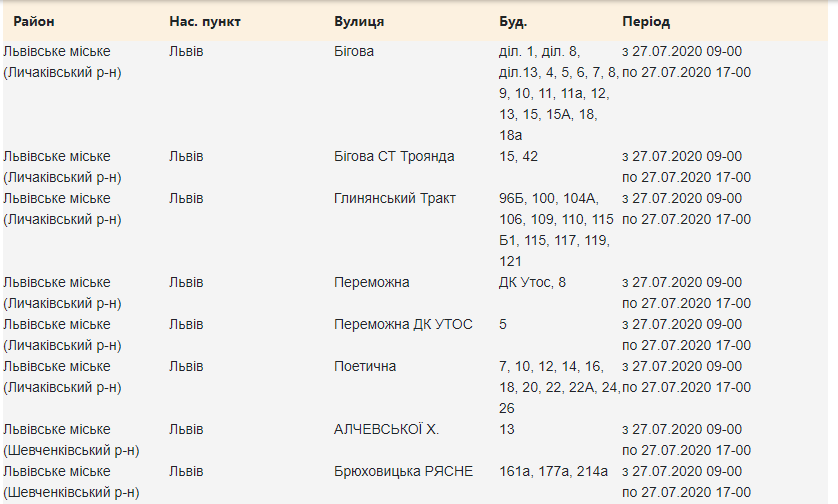Select building list 161а, 177а, 214а
Screen dimensions: 838x504
click(x=553, y=471)
